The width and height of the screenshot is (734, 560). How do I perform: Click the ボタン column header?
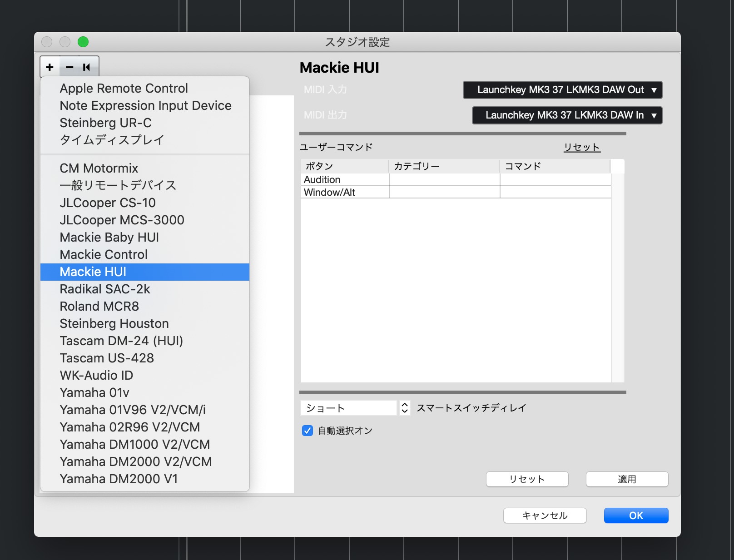(345, 166)
